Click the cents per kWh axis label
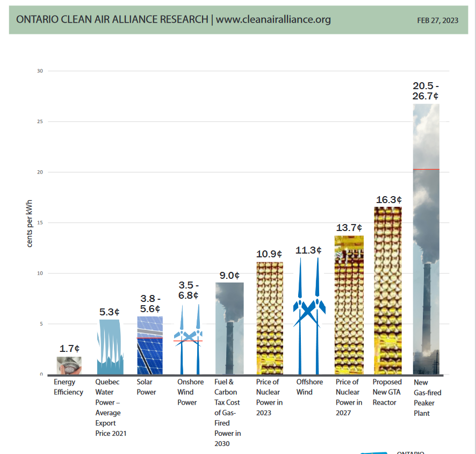The height and width of the screenshot is (454, 476). (x=30, y=224)
